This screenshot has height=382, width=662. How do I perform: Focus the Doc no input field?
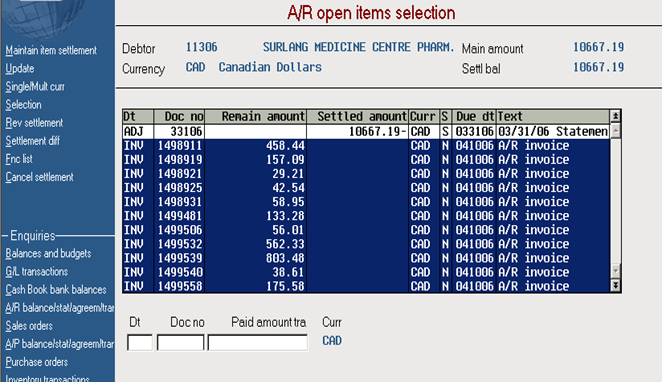tap(180, 342)
